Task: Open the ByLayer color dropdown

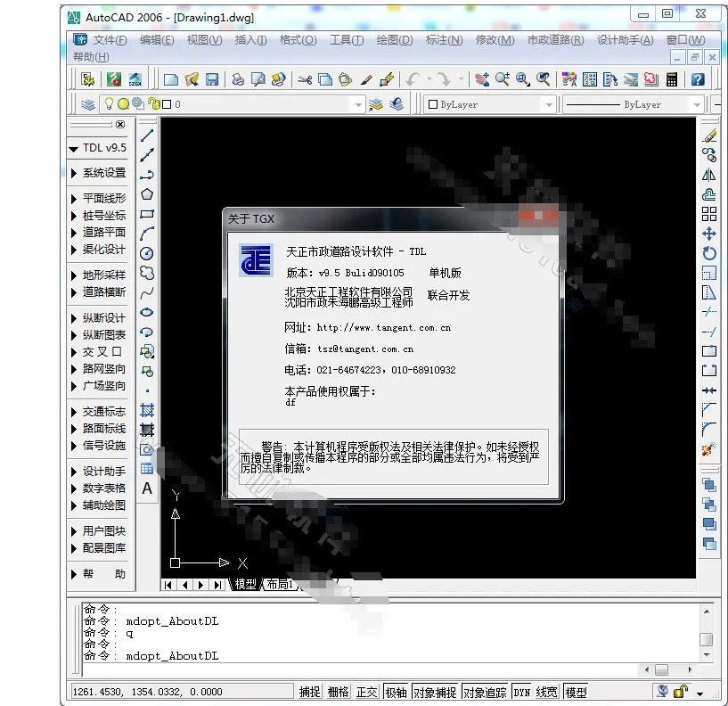Action: (x=549, y=104)
